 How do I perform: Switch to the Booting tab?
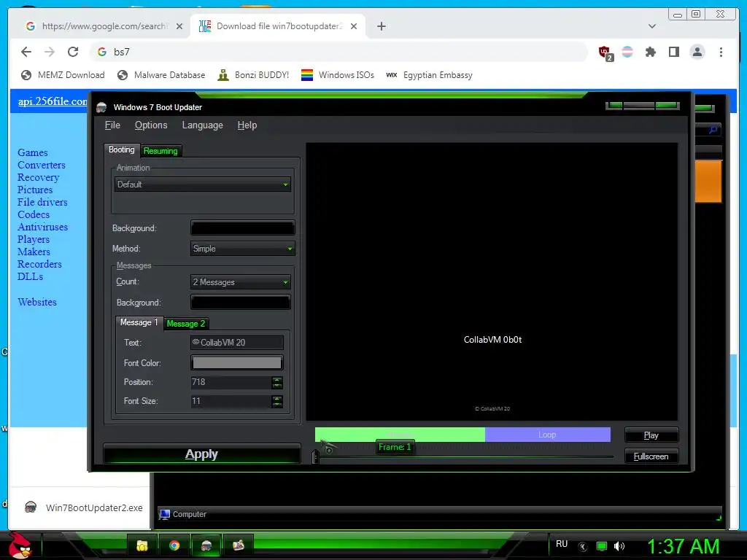point(122,149)
